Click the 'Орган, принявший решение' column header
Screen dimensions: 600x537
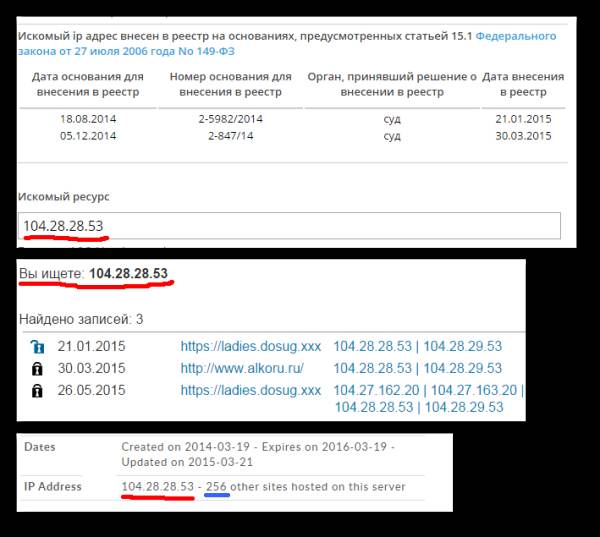click(x=392, y=85)
